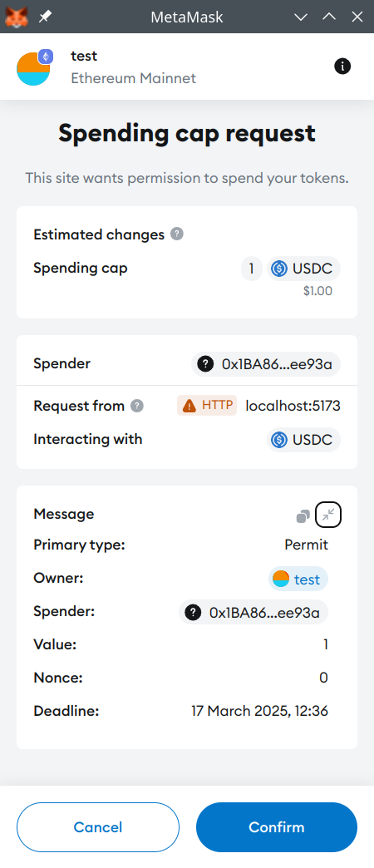Click the pin icon in title bar

(x=45, y=17)
